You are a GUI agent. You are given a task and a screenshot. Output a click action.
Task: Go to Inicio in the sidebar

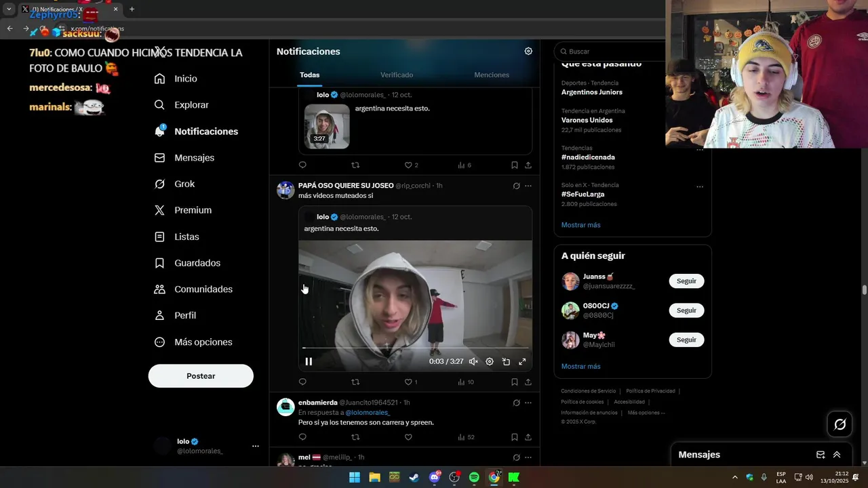pos(176,79)
